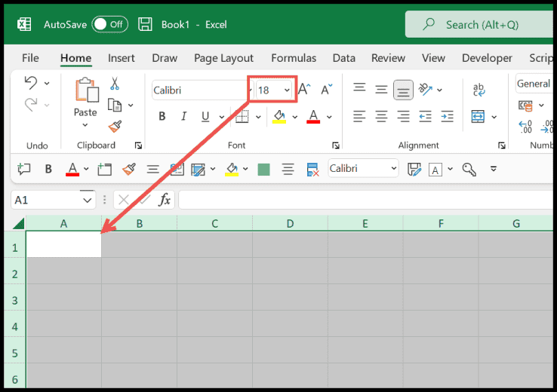Viewport: 557px width, 392px height.
Task: Expand the font size dropdown showing 18
Action: click(x=287, y=90)
